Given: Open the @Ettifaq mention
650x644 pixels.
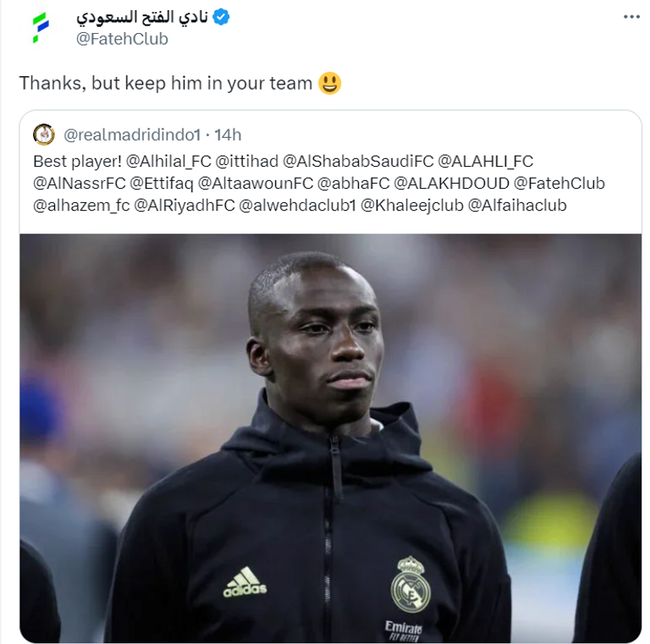Looking at the screenshot, I should click(162, 183).
